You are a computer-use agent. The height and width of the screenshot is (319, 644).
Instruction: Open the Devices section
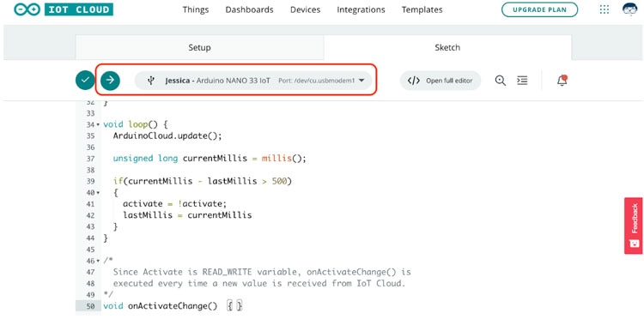click(x=305, y=9)
